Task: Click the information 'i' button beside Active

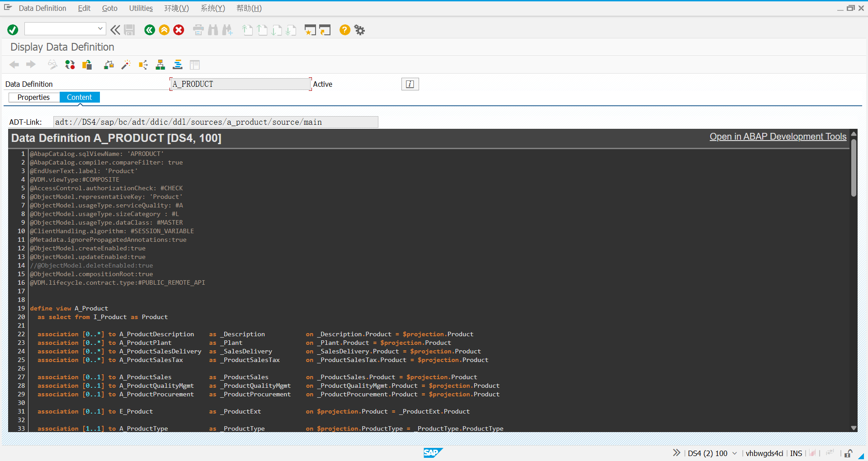Action: (410, 84)
